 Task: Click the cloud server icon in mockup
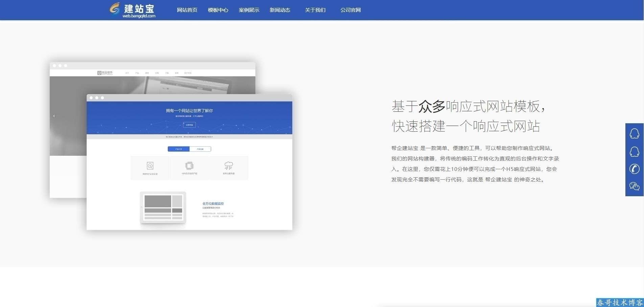coord(229,165)
